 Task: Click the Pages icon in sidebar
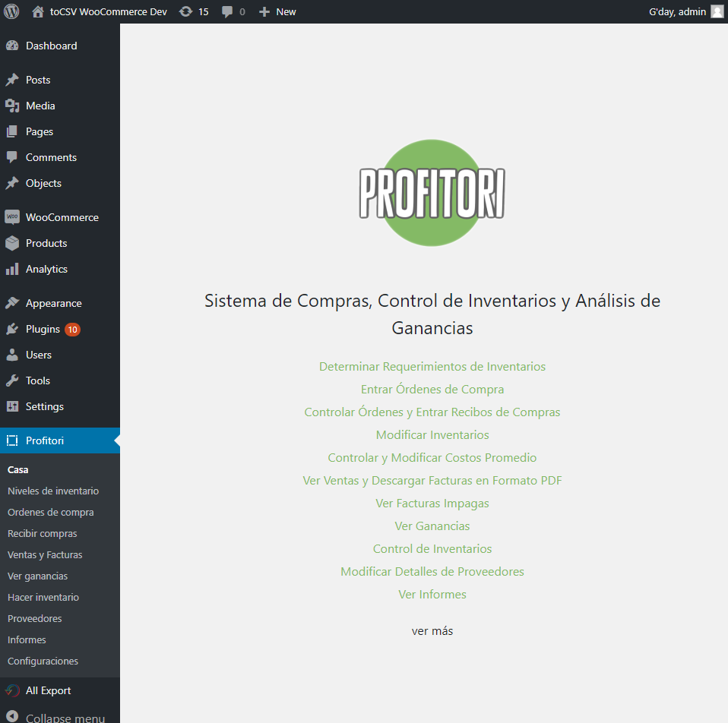(x=12, y=132)
